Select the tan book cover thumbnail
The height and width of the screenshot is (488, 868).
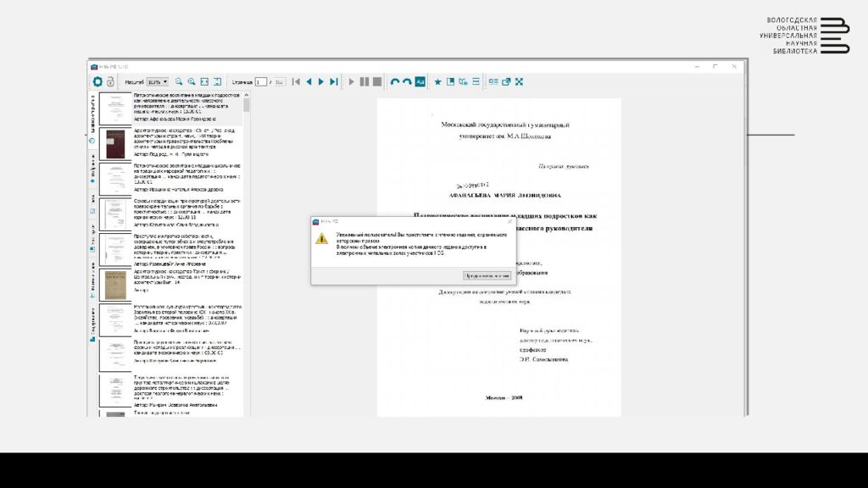pos(115,285)
